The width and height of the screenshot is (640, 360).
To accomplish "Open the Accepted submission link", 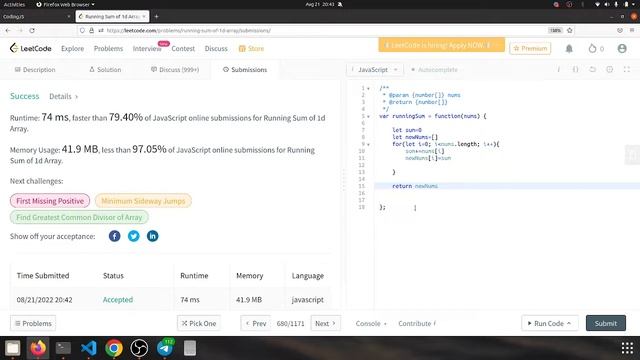I will pos(118,300).
